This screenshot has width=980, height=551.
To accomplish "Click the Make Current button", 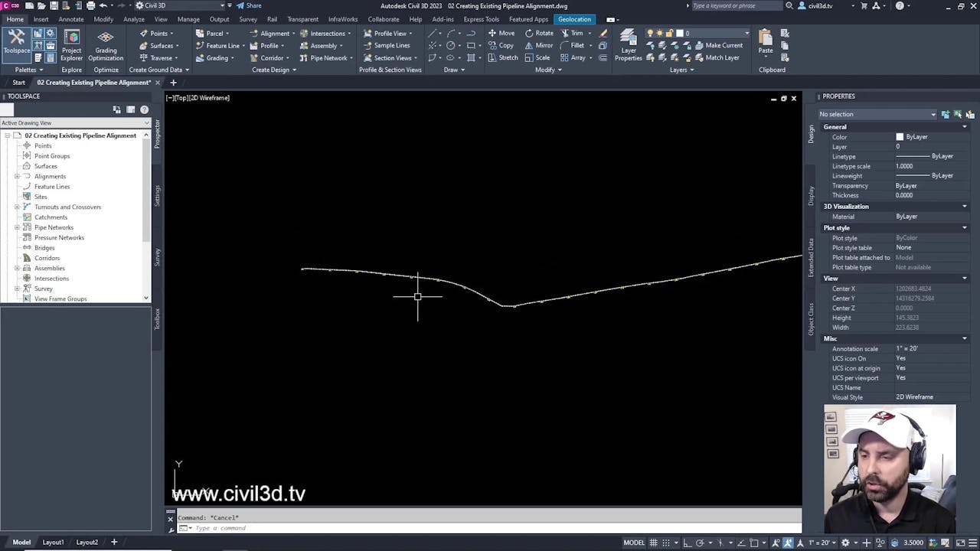I will tap(721, 45).
